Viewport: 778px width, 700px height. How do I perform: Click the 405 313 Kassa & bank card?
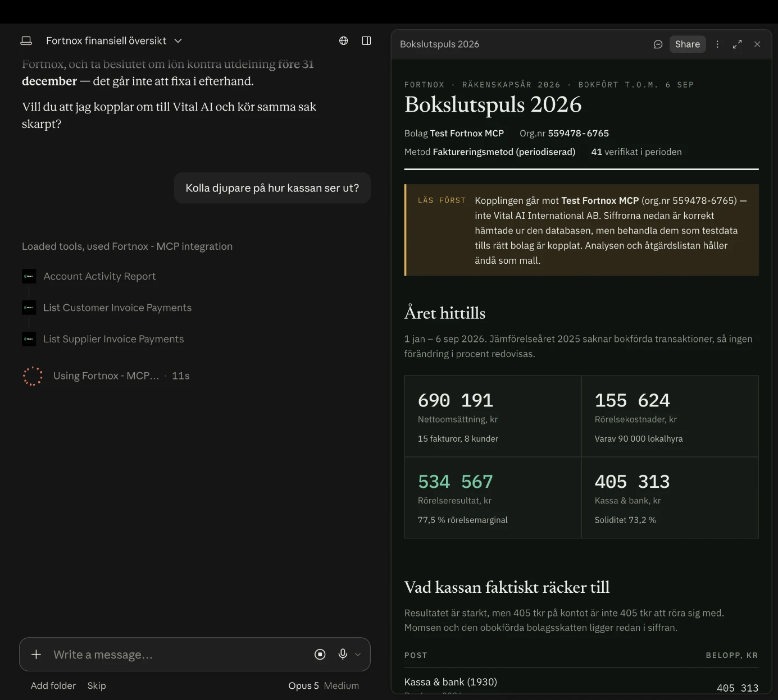tap(670, 497)
